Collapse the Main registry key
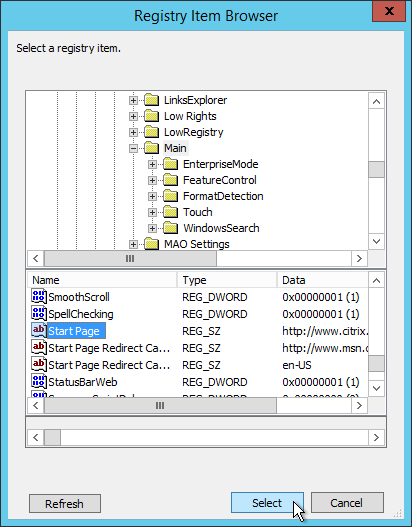Image resolution: width=412 pixels, height=527 pixels. tap(133, 148)
